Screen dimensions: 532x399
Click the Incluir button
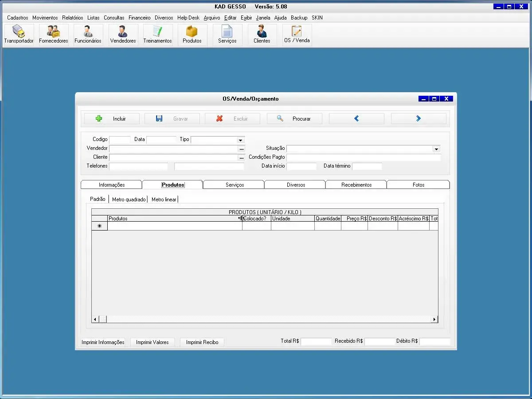pyautogui.click(x=112, y=119)
